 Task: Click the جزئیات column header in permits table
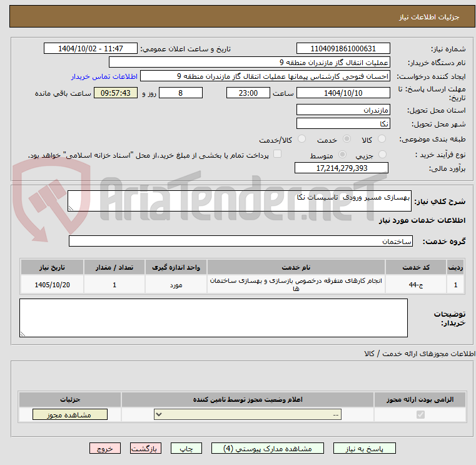[x=70, y=399]
